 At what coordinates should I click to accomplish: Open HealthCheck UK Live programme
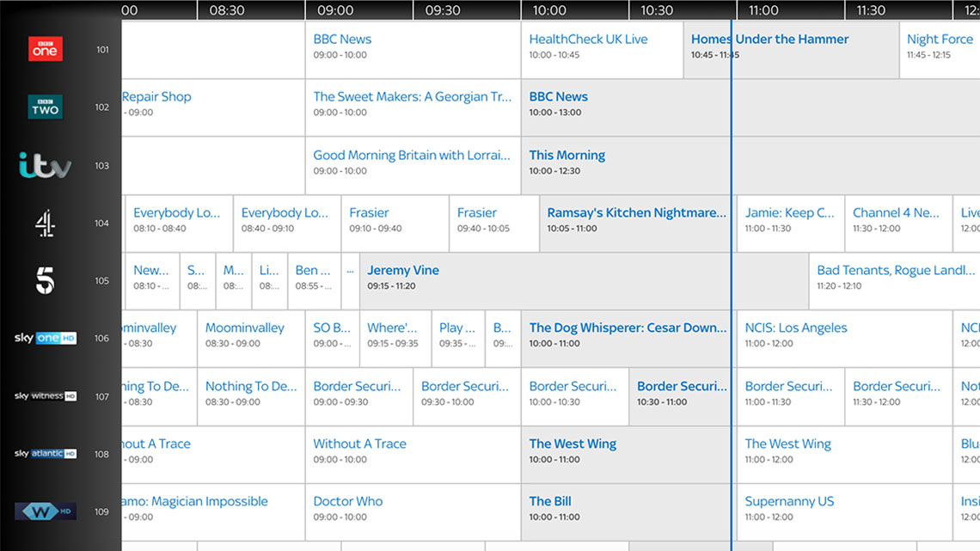tap(603, 49)
